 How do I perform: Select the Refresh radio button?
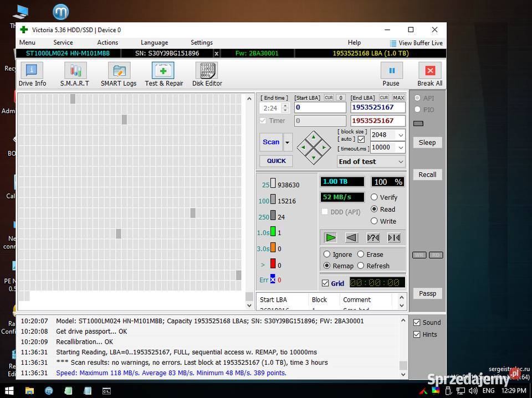click(360, 266)
